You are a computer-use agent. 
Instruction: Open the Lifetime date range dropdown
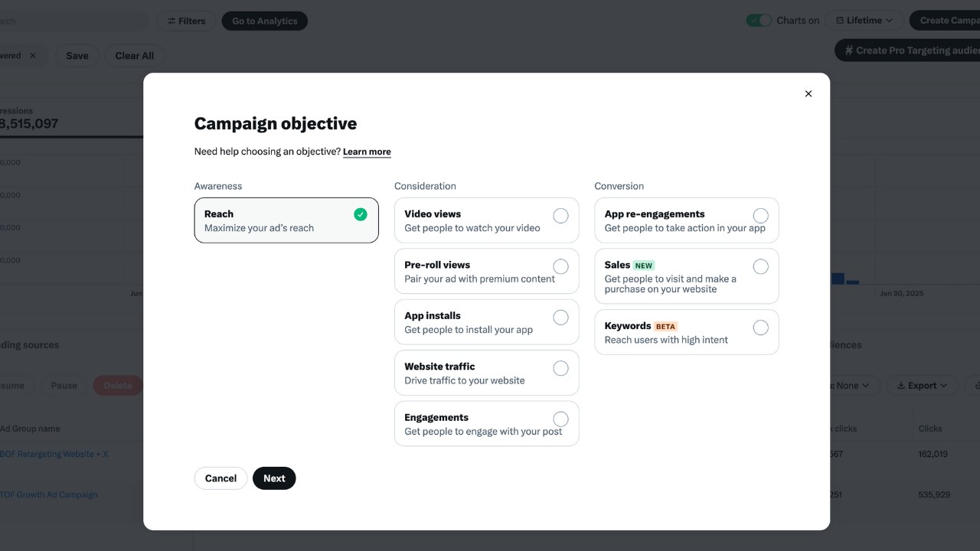(864, 20)
